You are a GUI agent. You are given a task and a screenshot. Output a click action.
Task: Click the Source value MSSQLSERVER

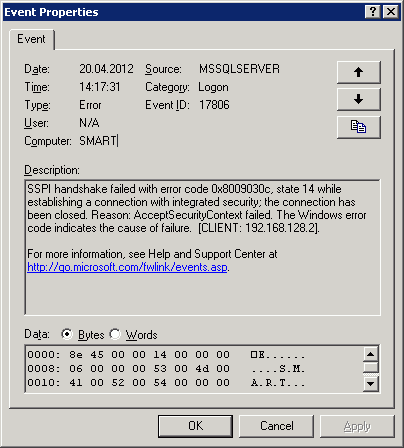click(x=239, y=69)
